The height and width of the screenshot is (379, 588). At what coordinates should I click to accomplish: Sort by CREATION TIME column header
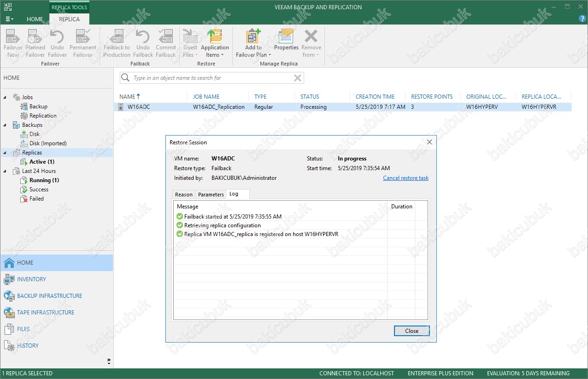pos(375,97)
